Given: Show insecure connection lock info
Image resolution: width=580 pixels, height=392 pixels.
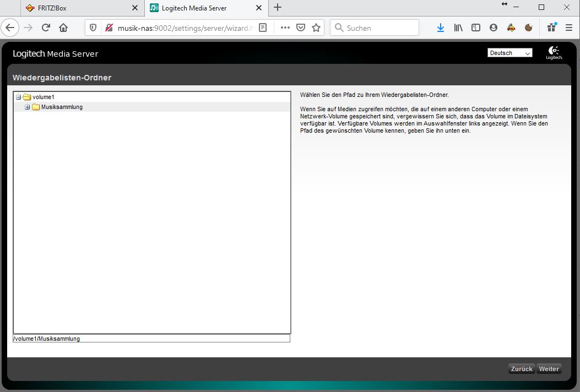Looking at the screenshot, I should tap(109, 28).
